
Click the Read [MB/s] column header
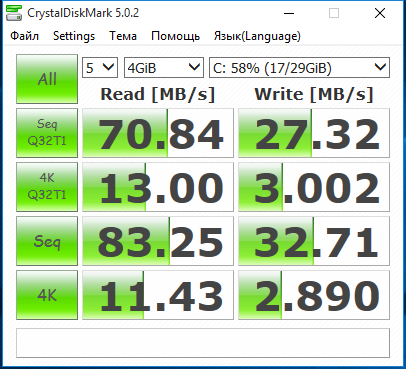(x=158, y=94)
